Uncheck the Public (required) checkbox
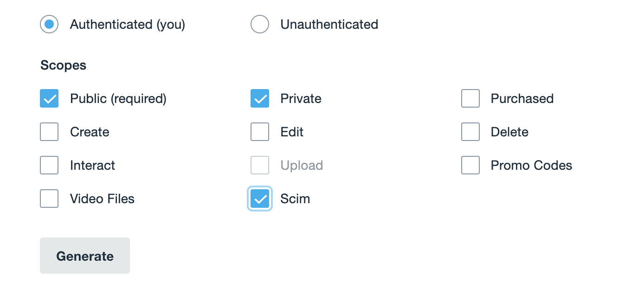Image resolution: width=644 pixels, height=295 pixels. 49,98
